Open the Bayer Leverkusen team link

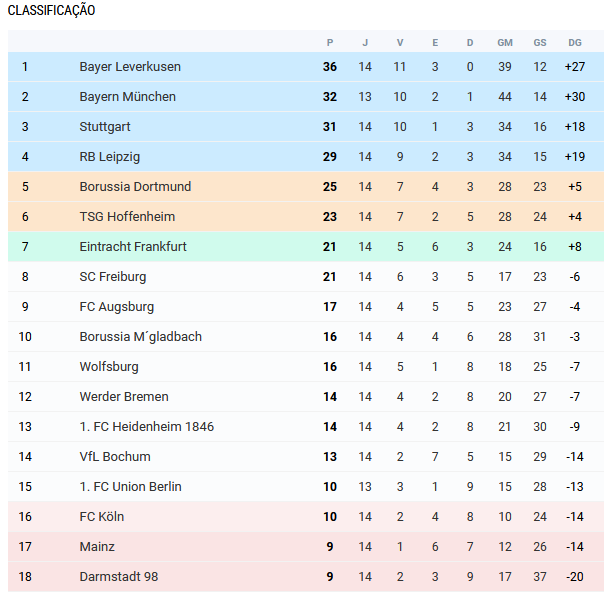[130, 67]
